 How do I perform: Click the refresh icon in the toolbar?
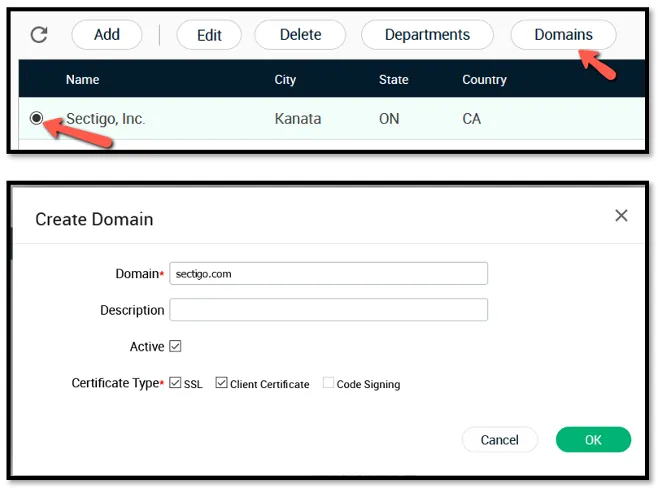39,35
